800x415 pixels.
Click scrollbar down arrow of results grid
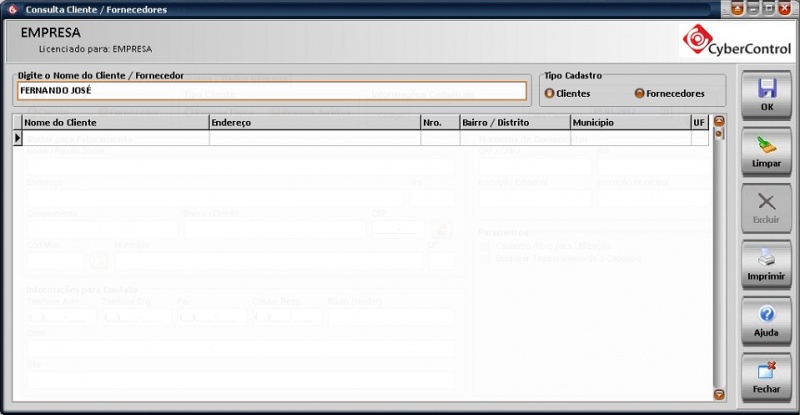tap(719, 394)
